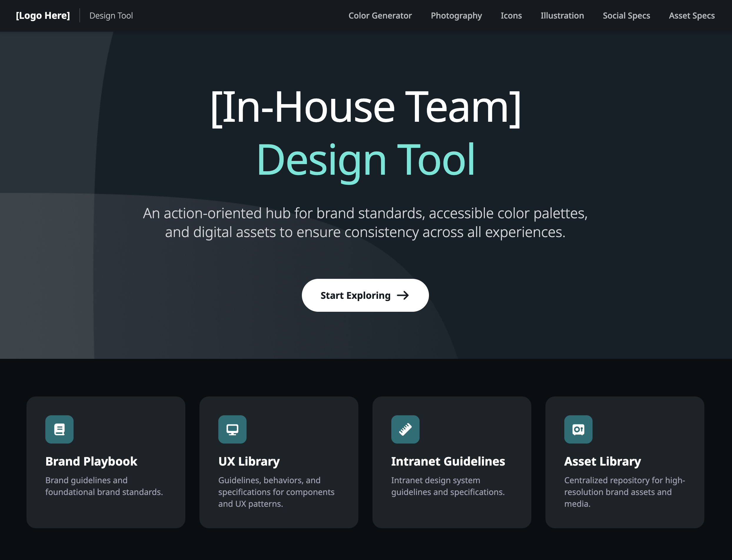Navigate to the Icons section
The image size is (732, 560).
click(x=511, y=15)
